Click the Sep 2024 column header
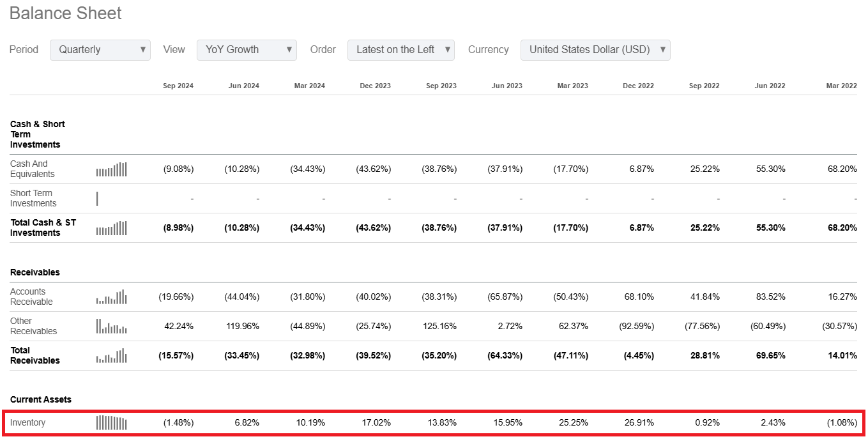This screenshot has height=439, width=868. click(178, 86)
